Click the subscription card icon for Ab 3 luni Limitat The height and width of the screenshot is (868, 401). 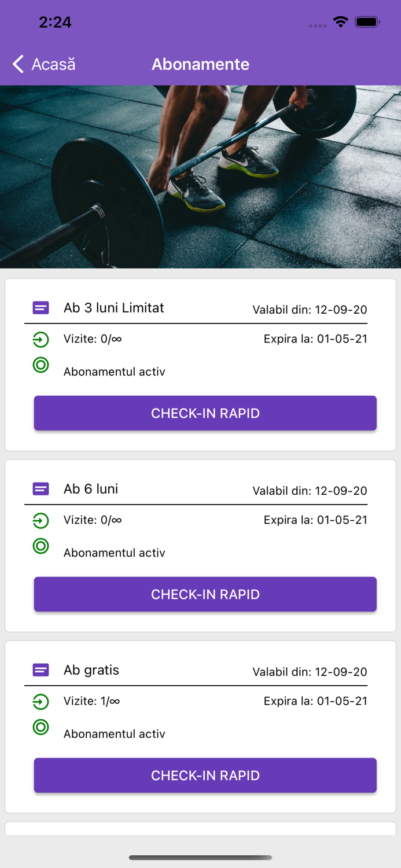point(40,308)
